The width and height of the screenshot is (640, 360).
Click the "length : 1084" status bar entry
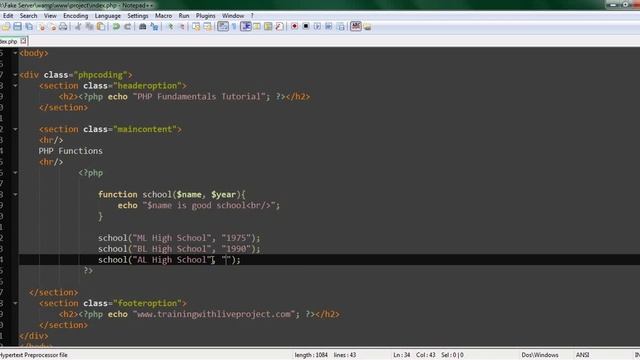pos(311,355)
